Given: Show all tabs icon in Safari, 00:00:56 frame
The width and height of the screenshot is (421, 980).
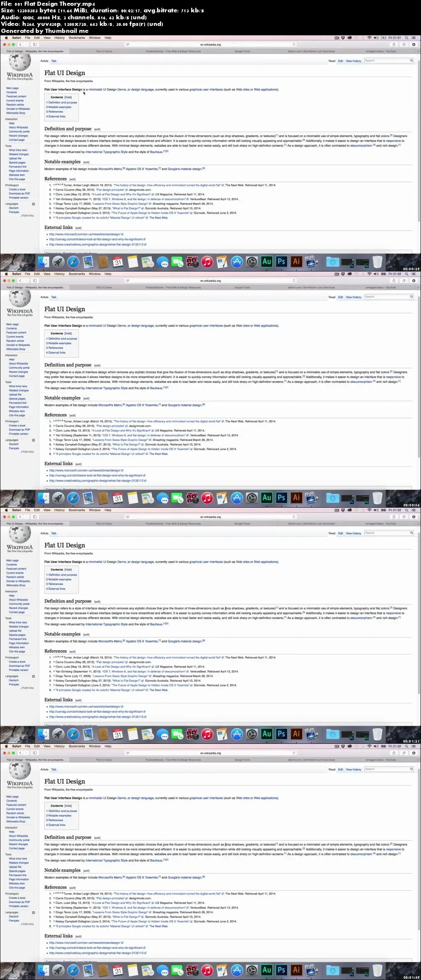Looking at the screenshot, I should (404, 281).
